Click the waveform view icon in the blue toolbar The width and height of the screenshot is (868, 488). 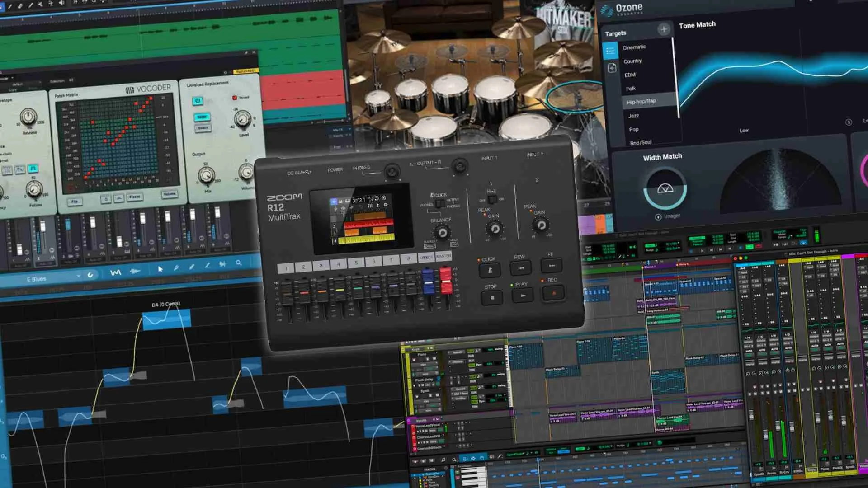(135, 271)
